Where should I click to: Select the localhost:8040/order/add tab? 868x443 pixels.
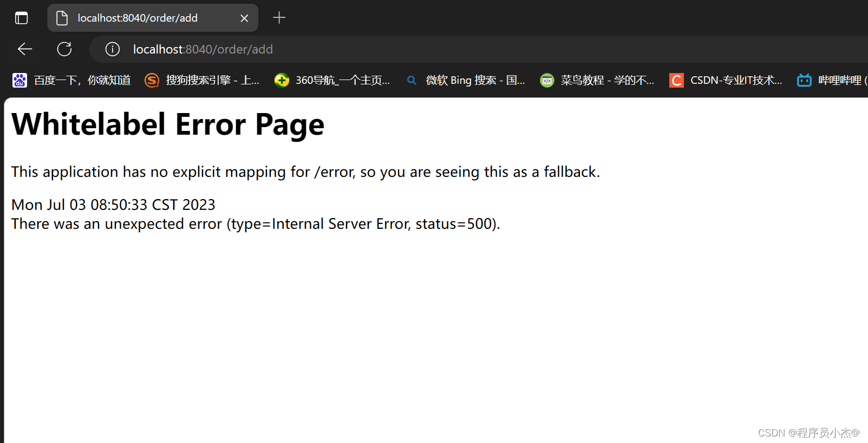coord(153,18)
